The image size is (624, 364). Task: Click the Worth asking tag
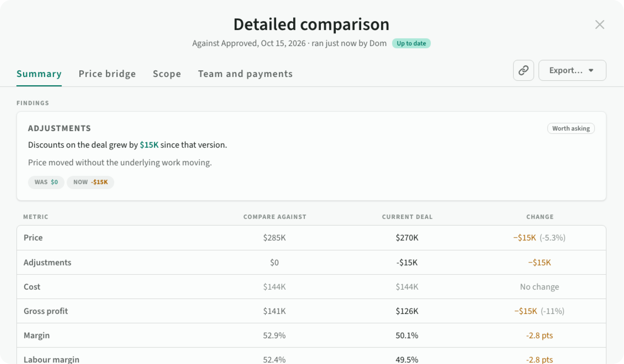point(571,128)
